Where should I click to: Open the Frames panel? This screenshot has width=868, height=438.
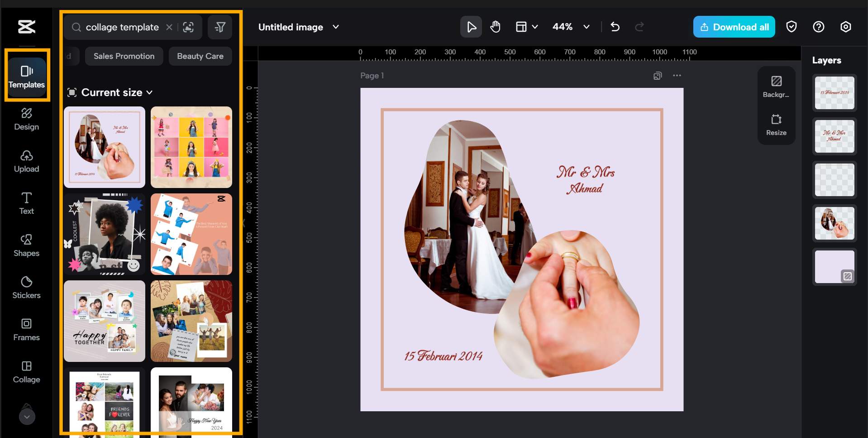pyautogui.click(x=26, y=330)
